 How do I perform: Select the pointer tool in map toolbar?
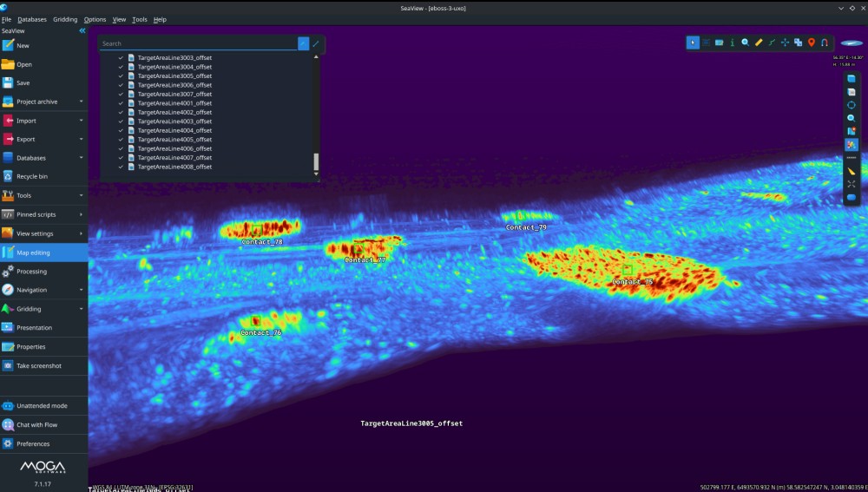point(693,43)
